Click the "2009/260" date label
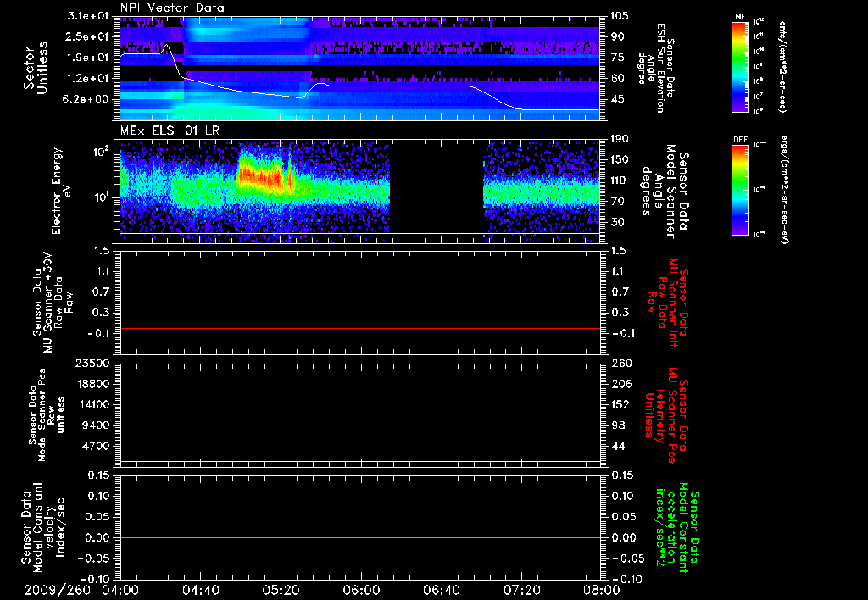868x600 pixels. (57, 590)
